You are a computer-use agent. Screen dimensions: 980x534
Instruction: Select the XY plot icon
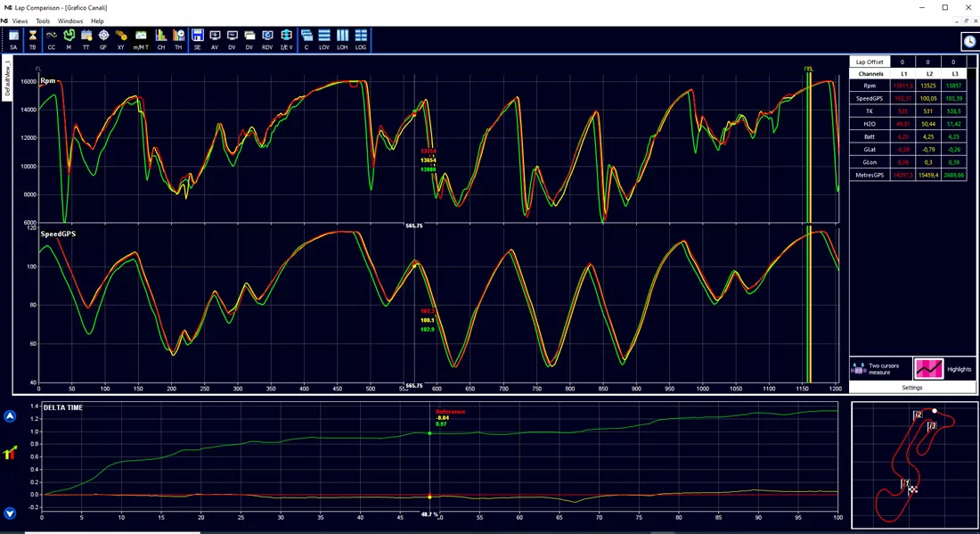click(x=121, y=39)
